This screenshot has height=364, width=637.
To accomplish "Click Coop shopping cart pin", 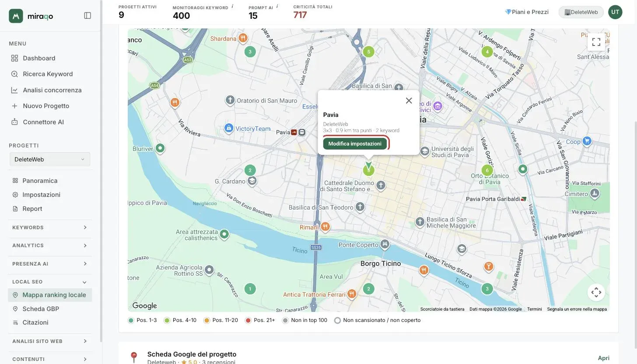I will 587,141.
